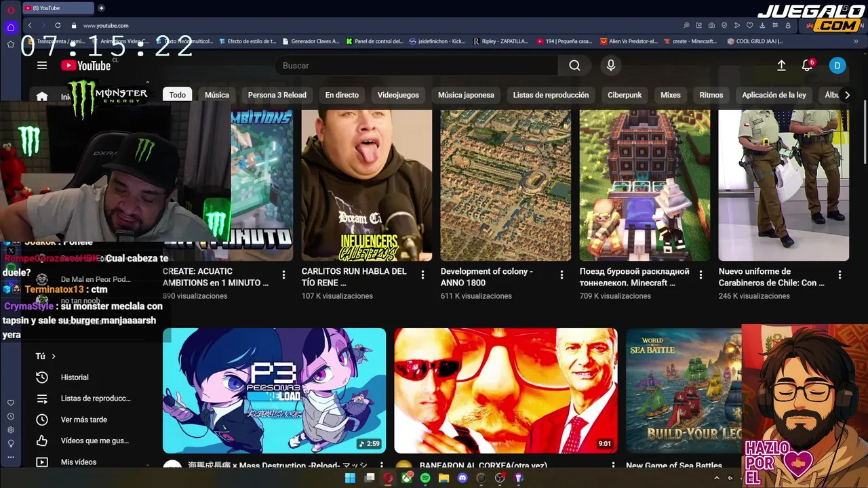Open Opera sidebar three-dots menu

coord(11,457)
